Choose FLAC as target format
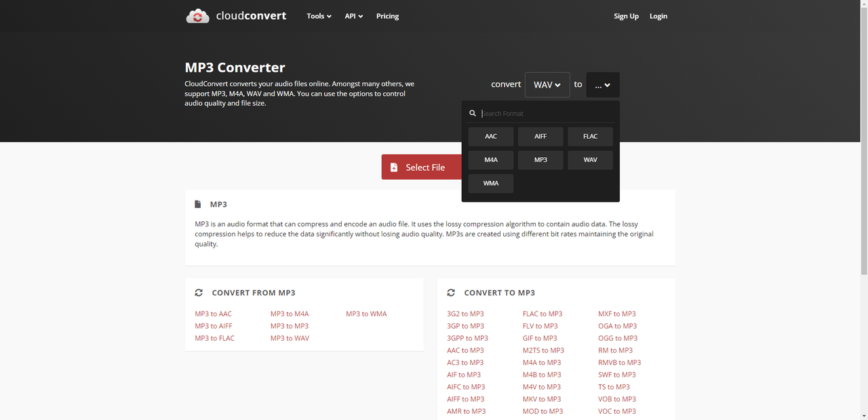The height and width of the screenshot is (420, 868). click(591, 136)
